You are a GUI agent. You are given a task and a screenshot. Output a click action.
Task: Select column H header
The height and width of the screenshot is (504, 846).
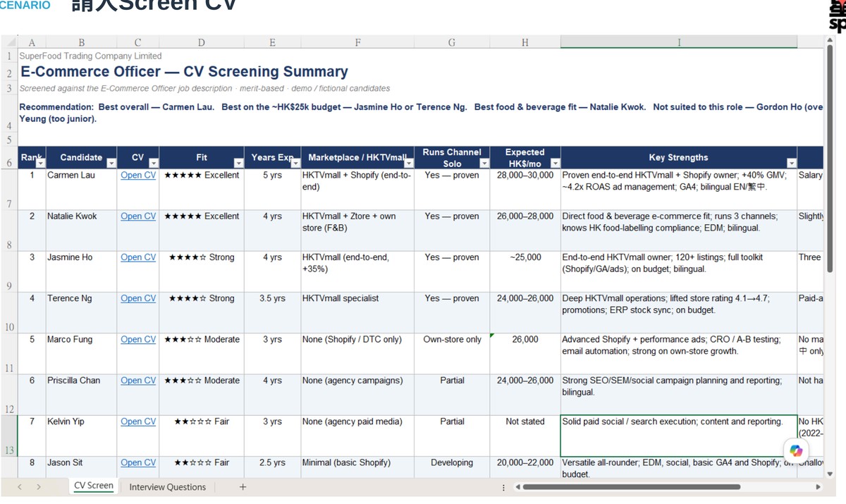coord(525,42)
